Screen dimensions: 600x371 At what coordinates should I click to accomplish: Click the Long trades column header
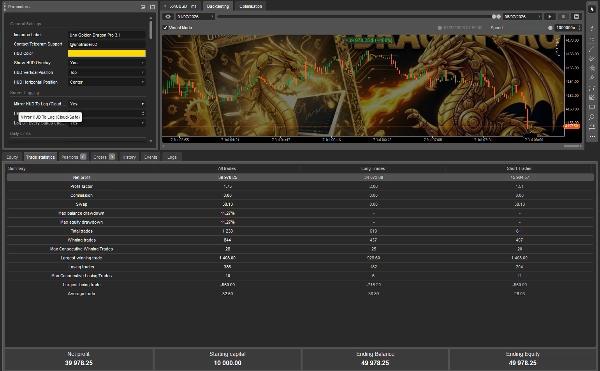pyautogui.click(x=373, y=168)
